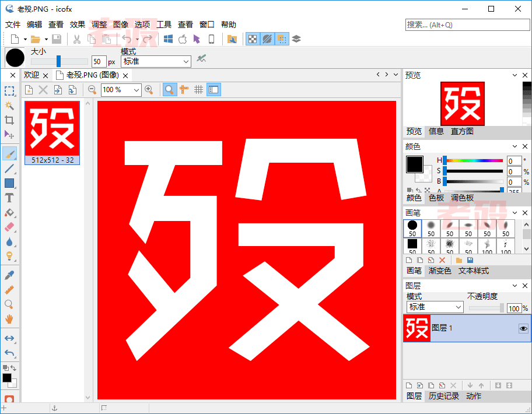532x414 pixels.
Task: Click the mobile phone icon button
Action: point(211,39)
